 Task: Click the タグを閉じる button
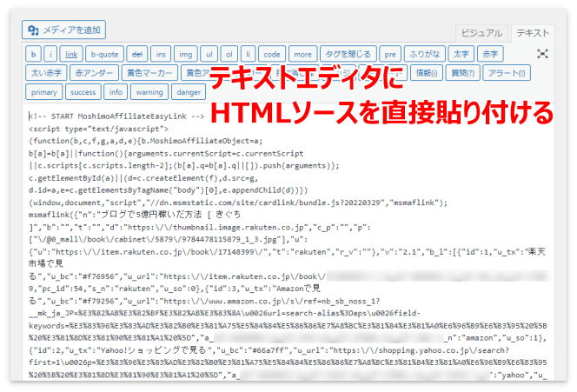click(348, 54)
